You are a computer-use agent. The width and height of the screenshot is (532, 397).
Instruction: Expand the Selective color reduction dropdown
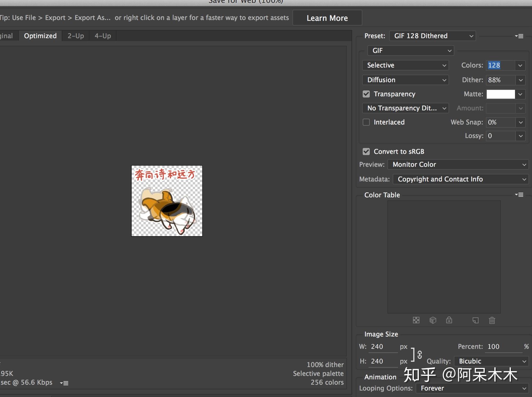[x=405, y=65]
